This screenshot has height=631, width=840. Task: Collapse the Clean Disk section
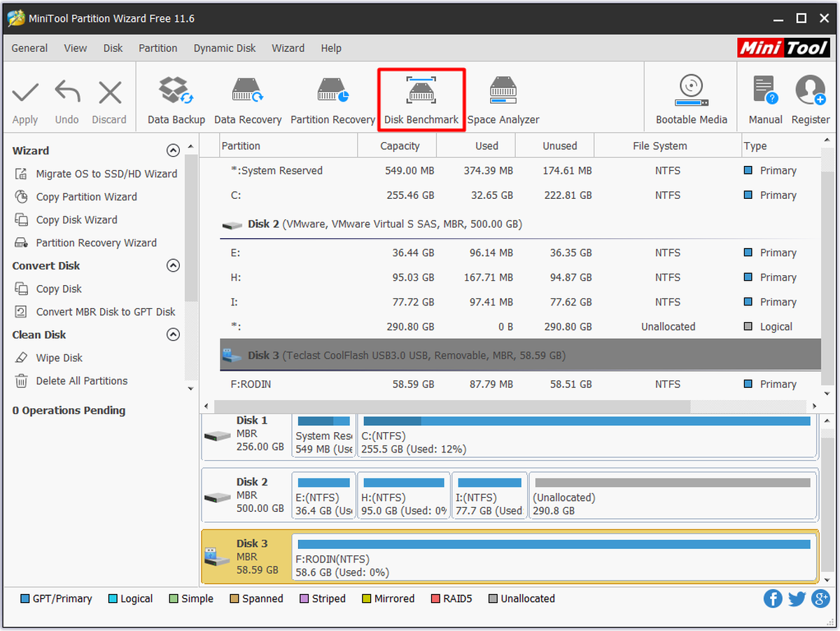(173, 335)
